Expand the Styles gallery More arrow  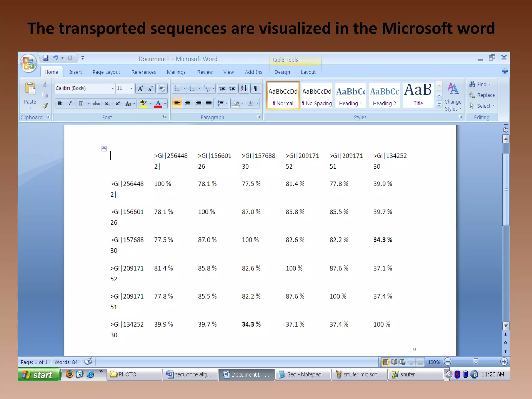click(439, 105)
